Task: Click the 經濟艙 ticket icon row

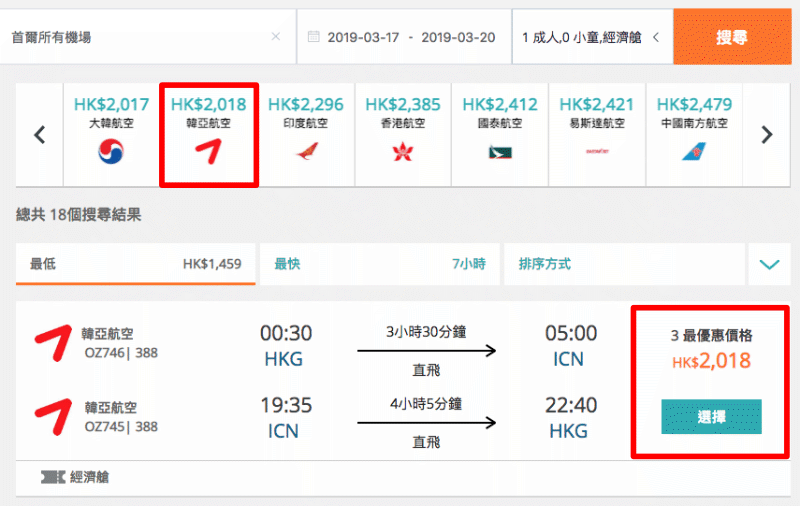Action: (403, 478)
